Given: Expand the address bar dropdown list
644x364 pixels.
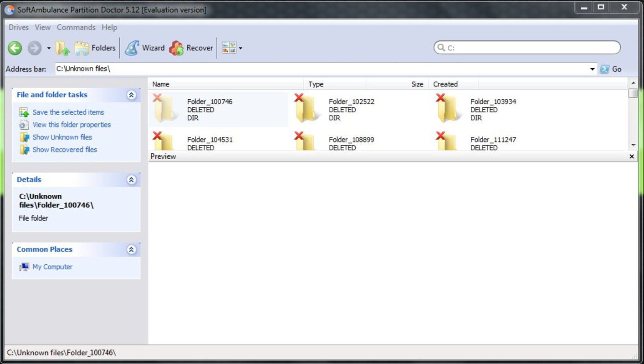Looking at the screenshot, I should (593, 69).
